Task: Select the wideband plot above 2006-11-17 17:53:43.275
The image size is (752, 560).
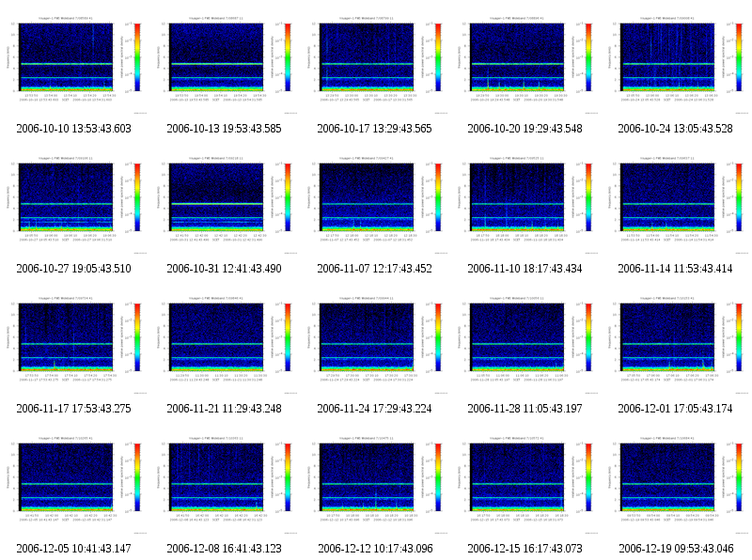Action: point(76,344)
